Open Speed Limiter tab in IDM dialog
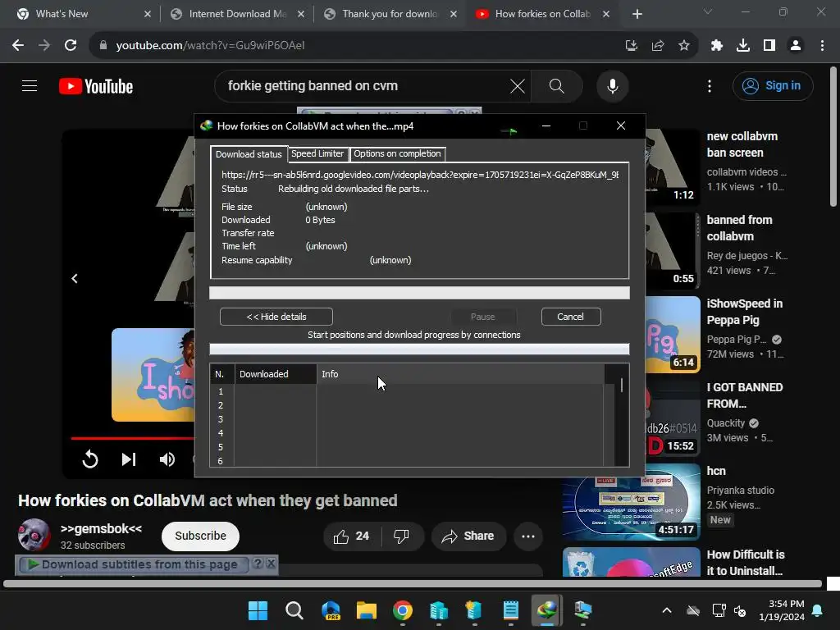840x630 pixels. 317,153
